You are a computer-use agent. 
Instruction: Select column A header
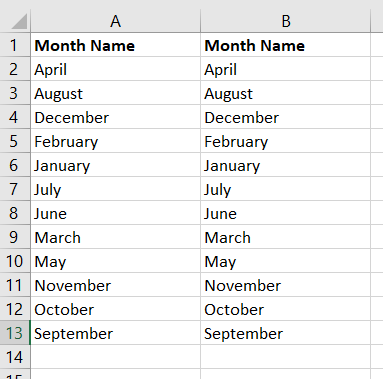pyautogui.click(x=115, y=21)
